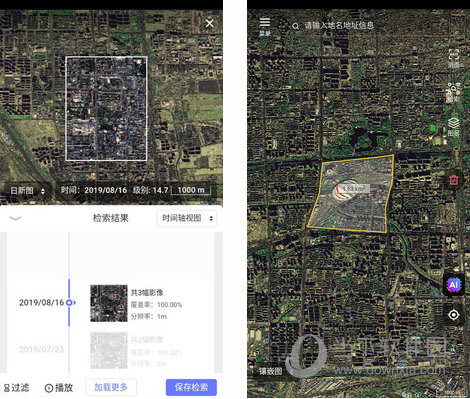The height and width of the screenshot is (399, 470).
Task: Start the 播放 timeline playback
Action: [x=59, y=388]
